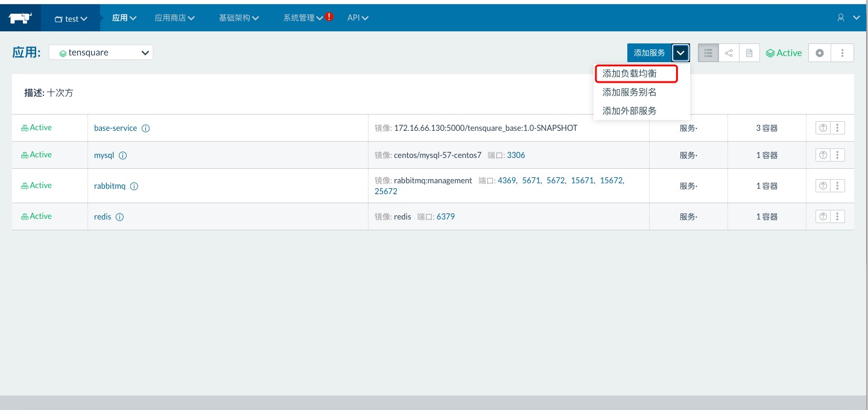This screenshot has height=410, width=868.
Task: Open the 应用商店 menu
Action: tap(174, 18)
